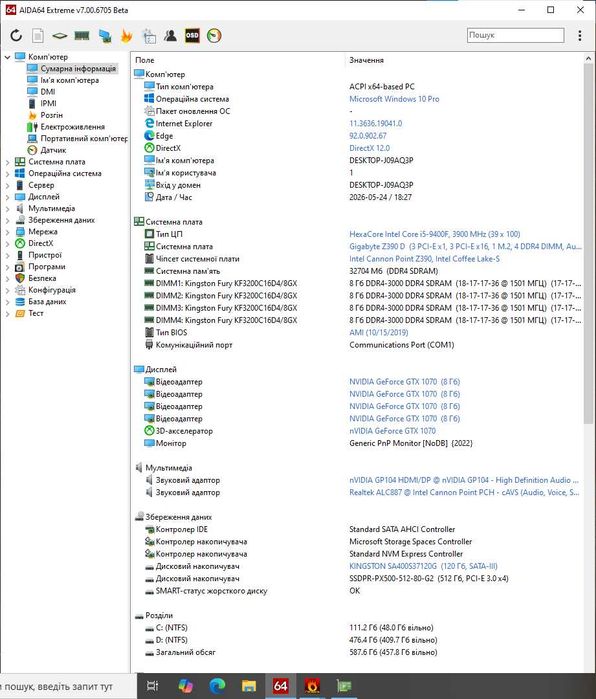Viewport: 596px width, 699px height.
Task: Open the DirectX 12.0 link
Action: [369, 148]
